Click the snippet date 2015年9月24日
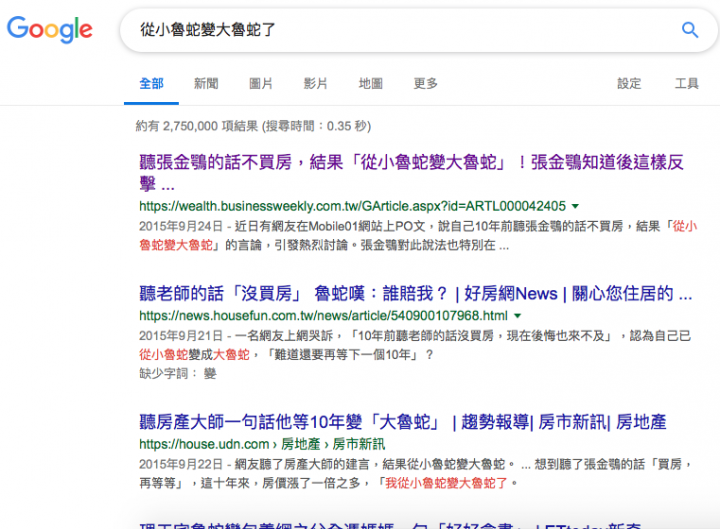 (181, 226)
